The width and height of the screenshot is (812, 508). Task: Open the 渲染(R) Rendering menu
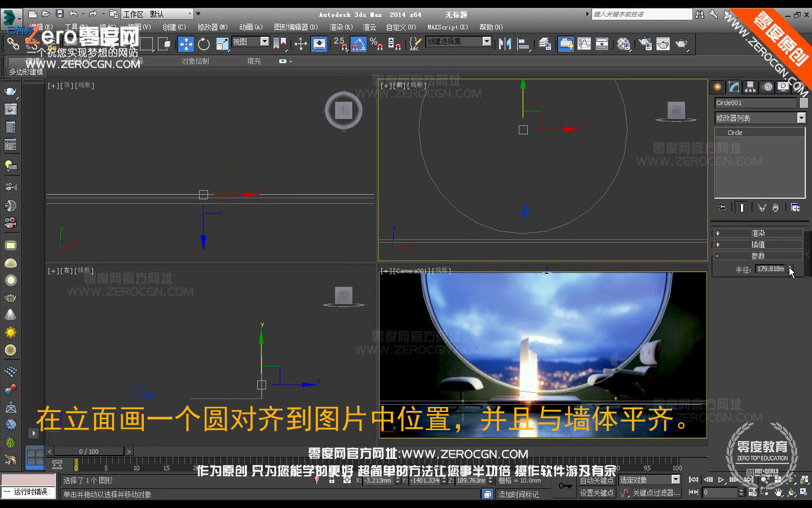pos(341,27)
